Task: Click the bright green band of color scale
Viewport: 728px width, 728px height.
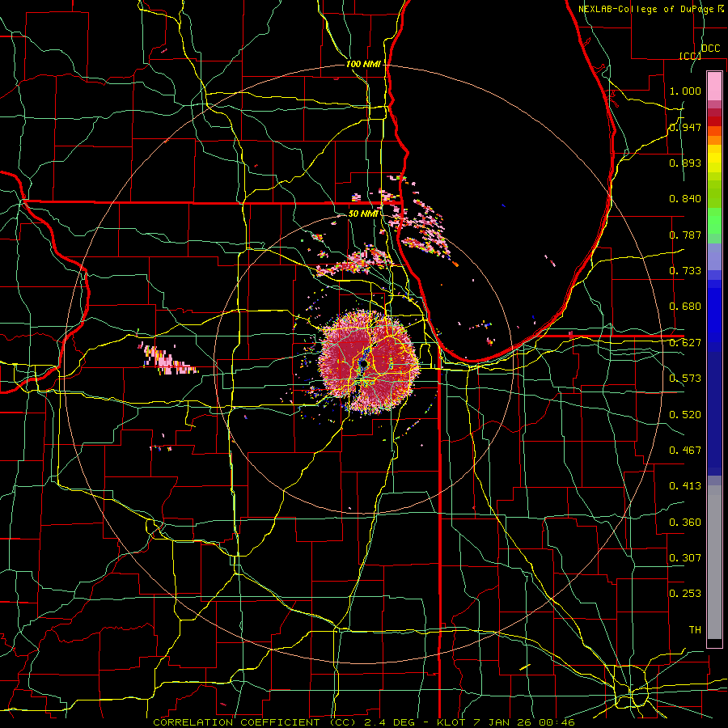Action: (714, 221)
